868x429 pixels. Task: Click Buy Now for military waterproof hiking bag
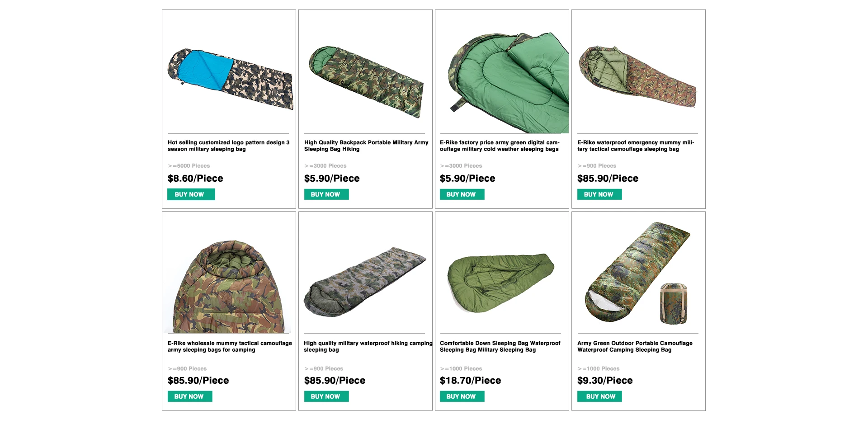[326, 396]
